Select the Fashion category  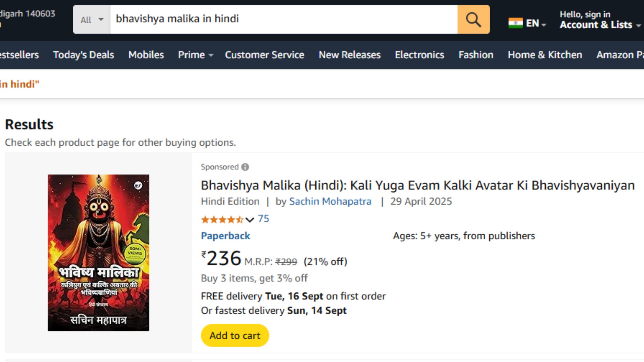[476, 55]
